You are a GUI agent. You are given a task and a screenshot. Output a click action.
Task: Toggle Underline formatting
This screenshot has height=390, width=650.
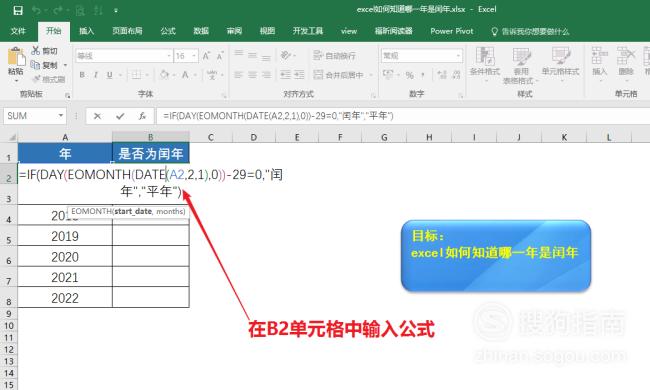pyautogui.click(x=109, y=75)
